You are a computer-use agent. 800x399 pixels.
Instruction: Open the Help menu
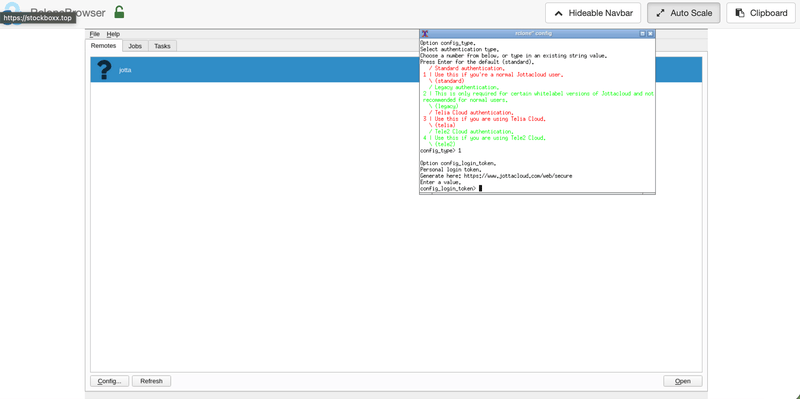click(x=113, y=34)
